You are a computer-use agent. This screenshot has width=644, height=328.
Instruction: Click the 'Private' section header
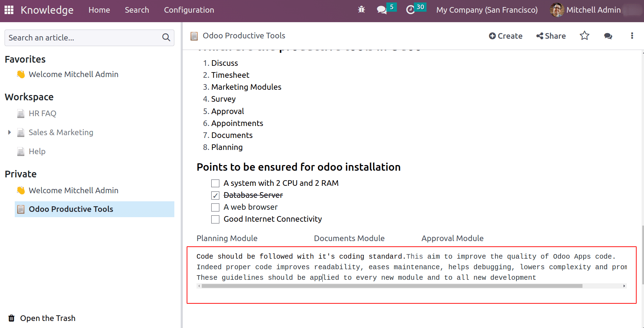[x=21, y=174]
